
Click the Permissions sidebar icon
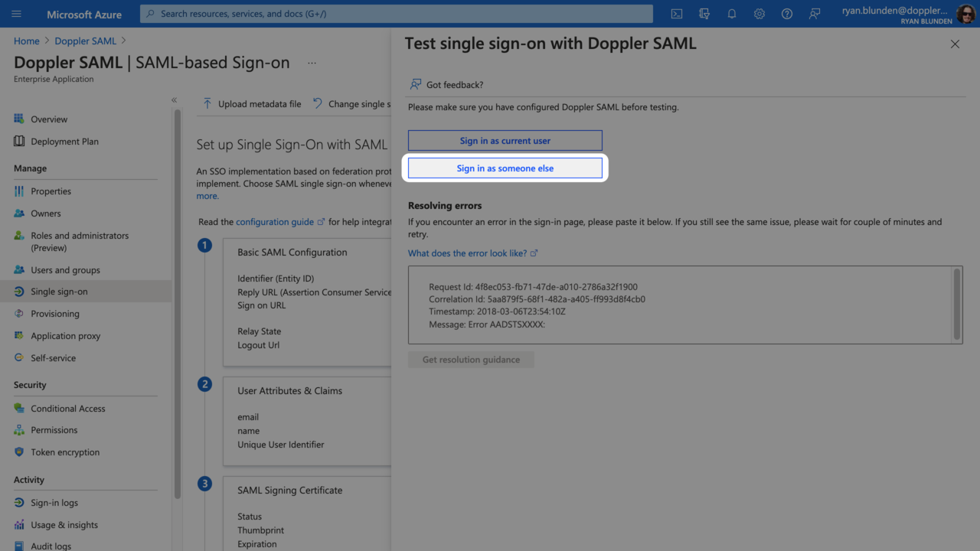(19, 430)
